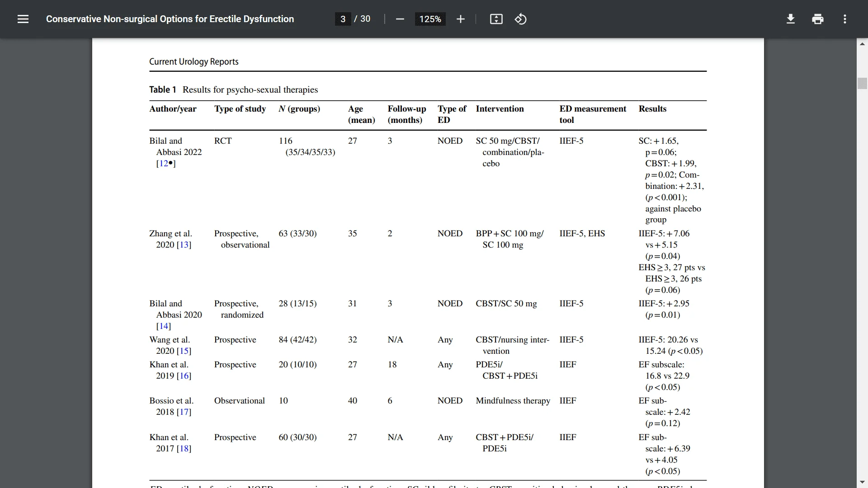Click the '60 (30/30)' cell
Image resolution: width=868 pixels, height=488 pixels.
pos(297,437)
